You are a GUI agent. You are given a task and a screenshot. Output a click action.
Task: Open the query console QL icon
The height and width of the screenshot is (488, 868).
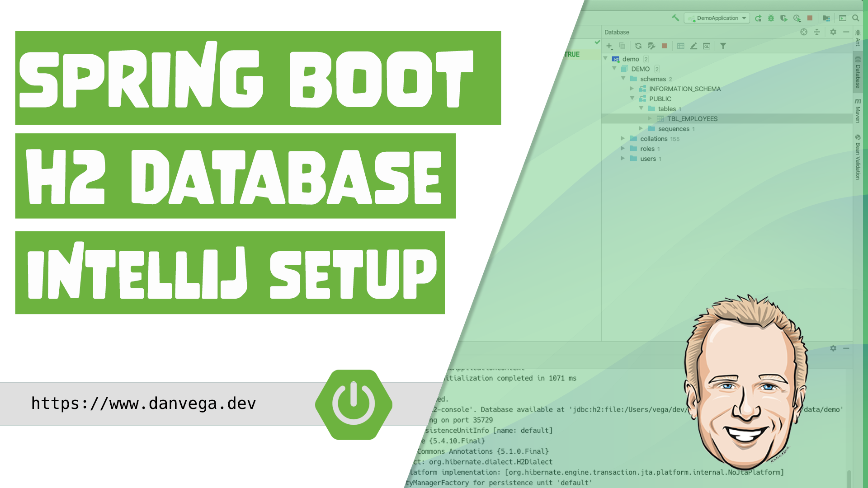tap(707, 46)
